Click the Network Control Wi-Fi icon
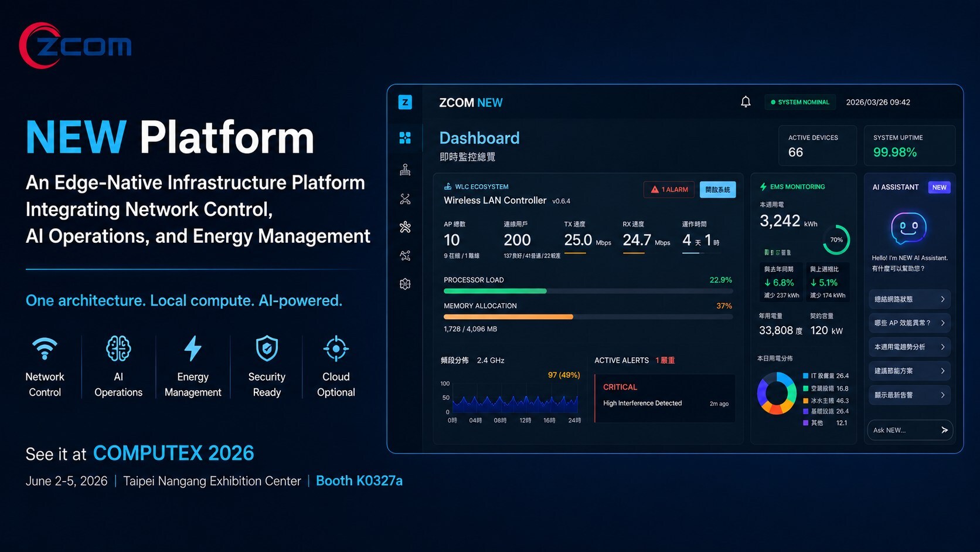 (45, 348)
